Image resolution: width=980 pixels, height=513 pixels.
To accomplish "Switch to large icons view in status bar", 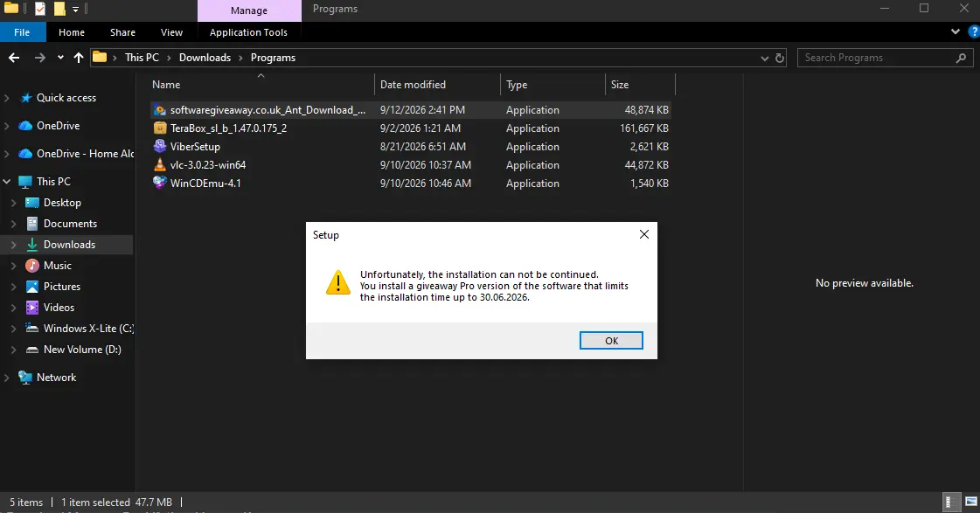I will 971,501.
